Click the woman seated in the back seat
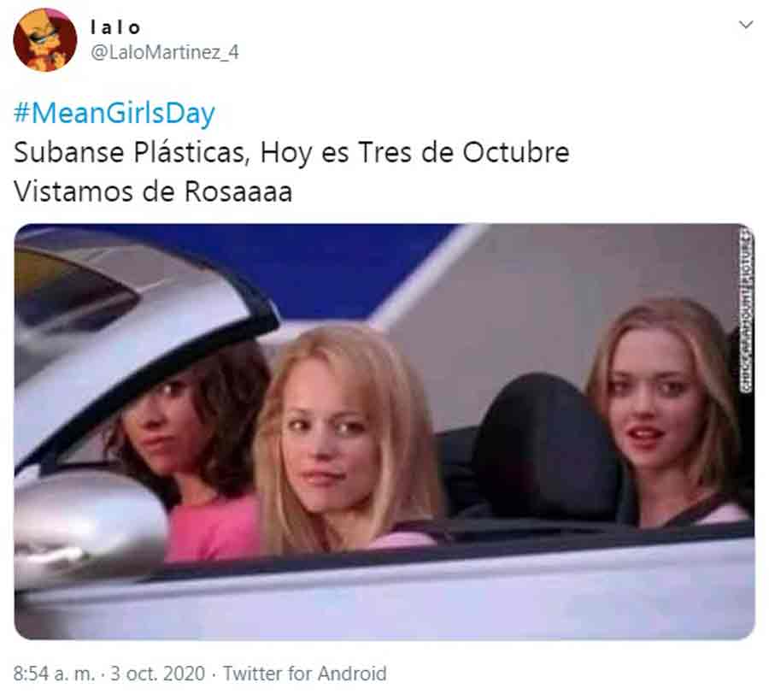The image size is (769, 700). tap(667, 412)
